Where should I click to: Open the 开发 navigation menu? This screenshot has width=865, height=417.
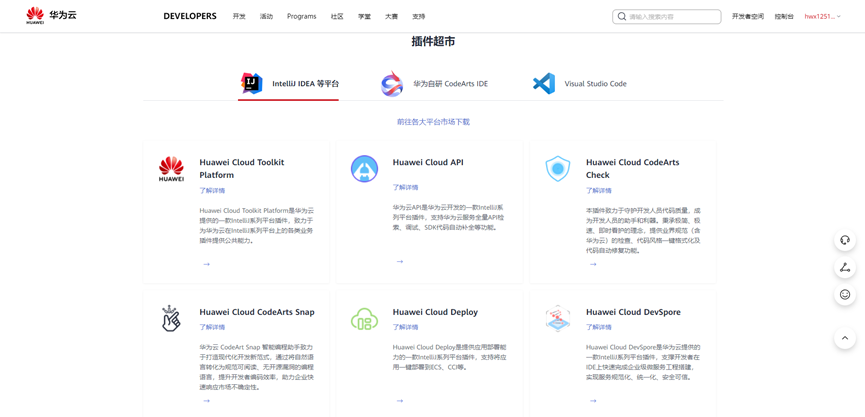click(x=239, y=17)
